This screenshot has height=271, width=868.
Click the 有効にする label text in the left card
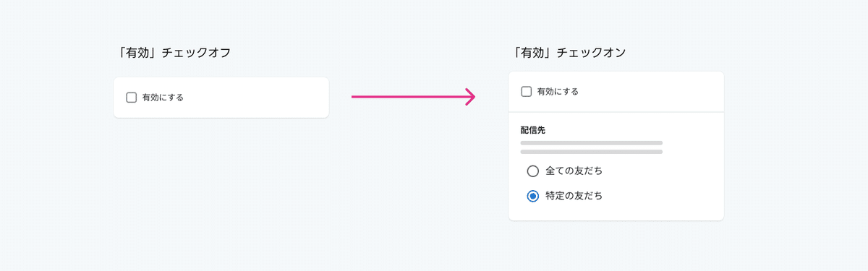point(163,98)
